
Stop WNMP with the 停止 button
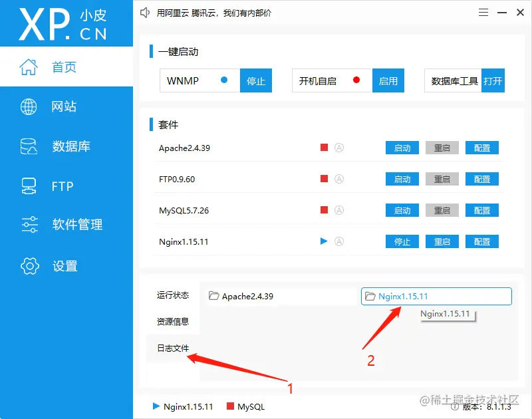coord(256,80)
